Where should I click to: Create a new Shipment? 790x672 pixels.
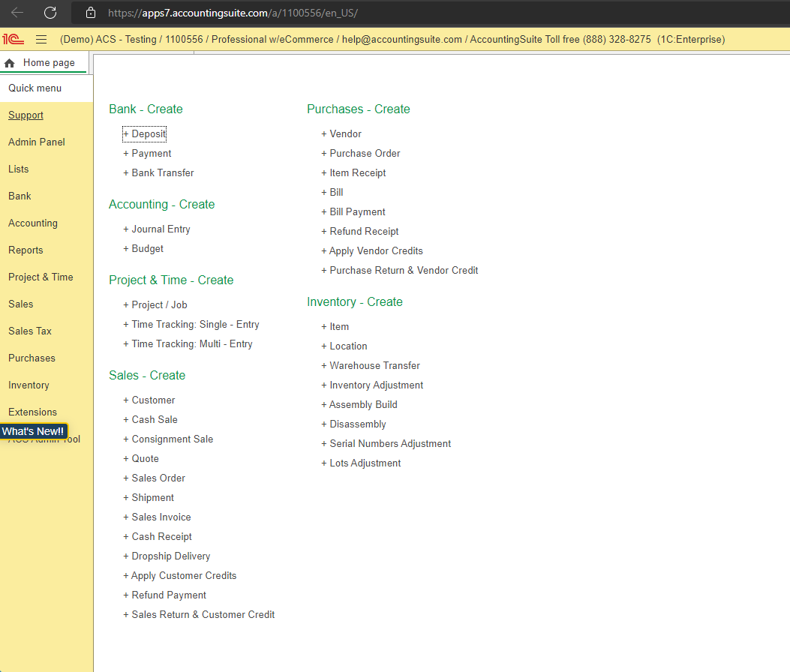[x=149, y=498]
